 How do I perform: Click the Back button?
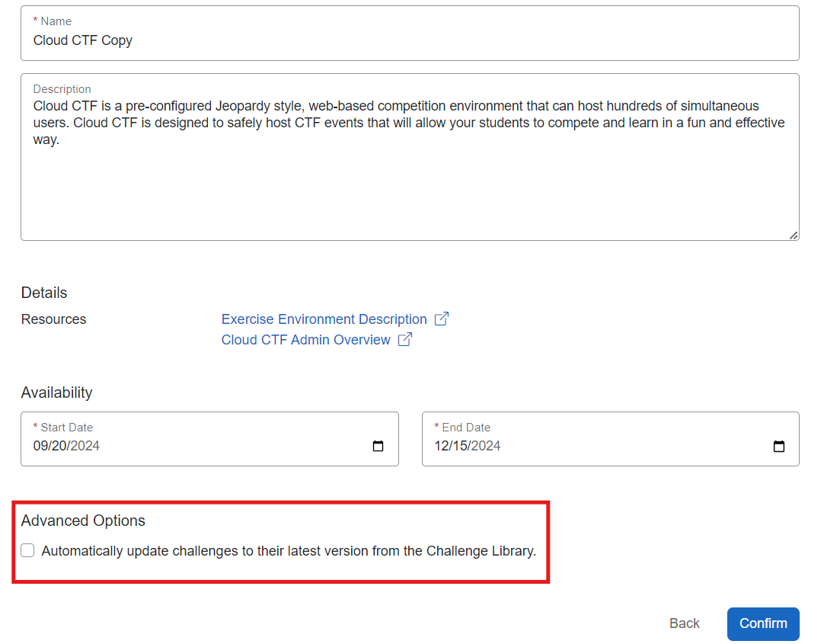(684, 623)
